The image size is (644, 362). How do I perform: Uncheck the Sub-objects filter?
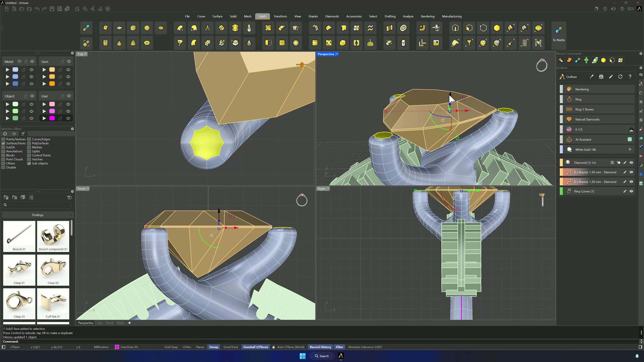point(29,163)
